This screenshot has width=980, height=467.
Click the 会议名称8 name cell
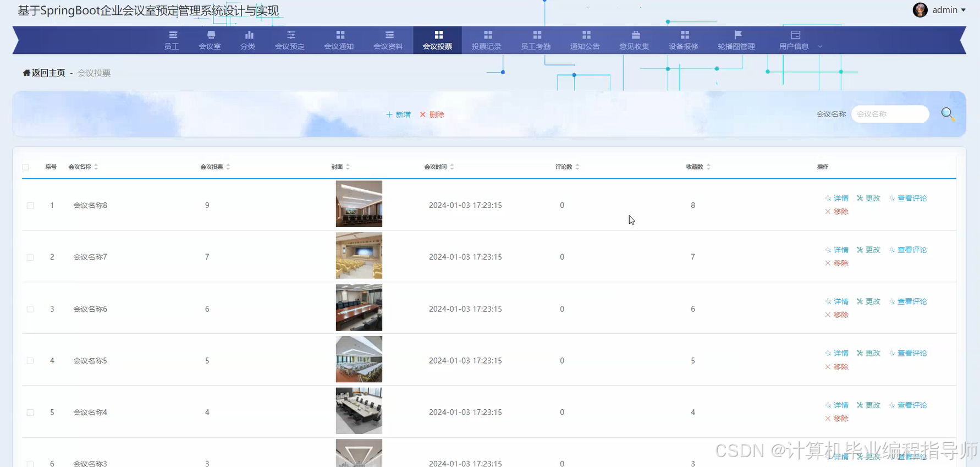[90, 205]
